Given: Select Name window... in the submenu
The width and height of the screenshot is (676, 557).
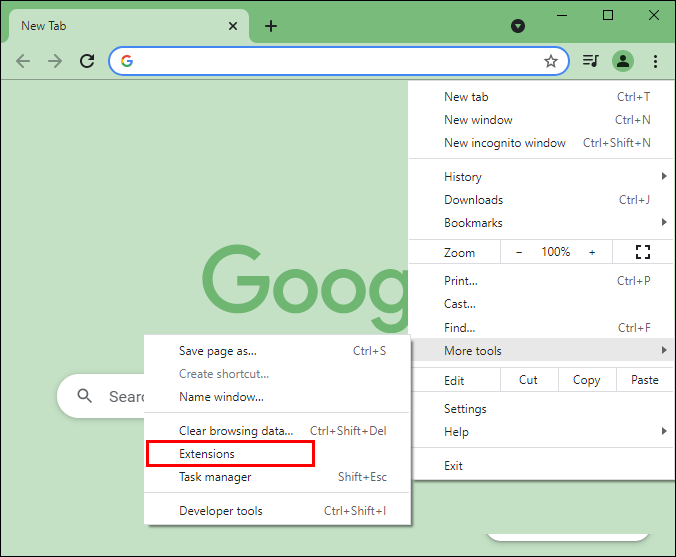Looking at the screenshot, I should (x=277, y=397).
